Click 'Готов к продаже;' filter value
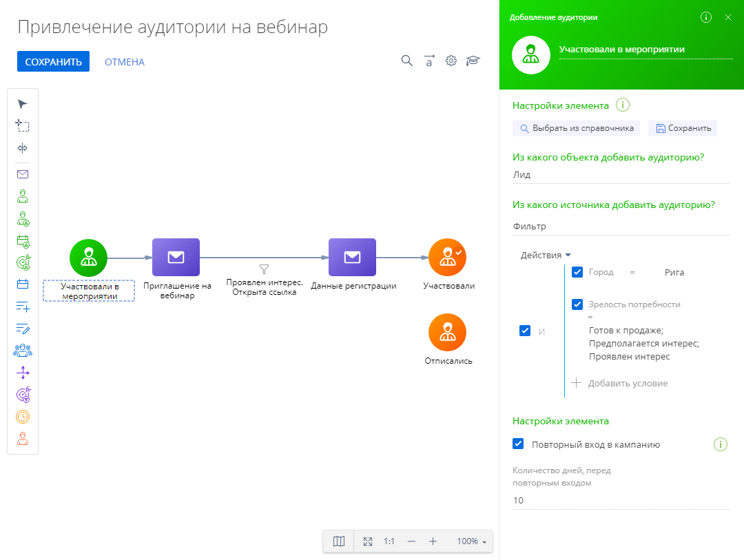 click(626, 331)
